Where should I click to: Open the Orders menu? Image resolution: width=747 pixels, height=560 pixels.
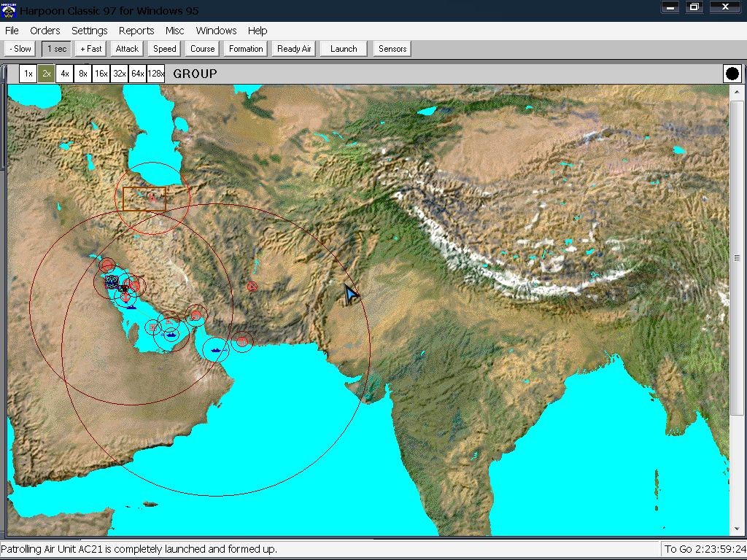tap(45, 31)
